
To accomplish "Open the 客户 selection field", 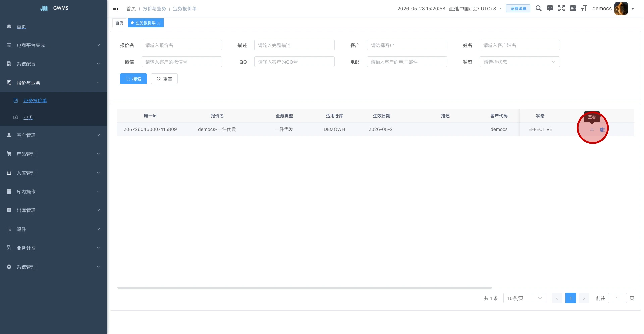I will coord(407,45).
